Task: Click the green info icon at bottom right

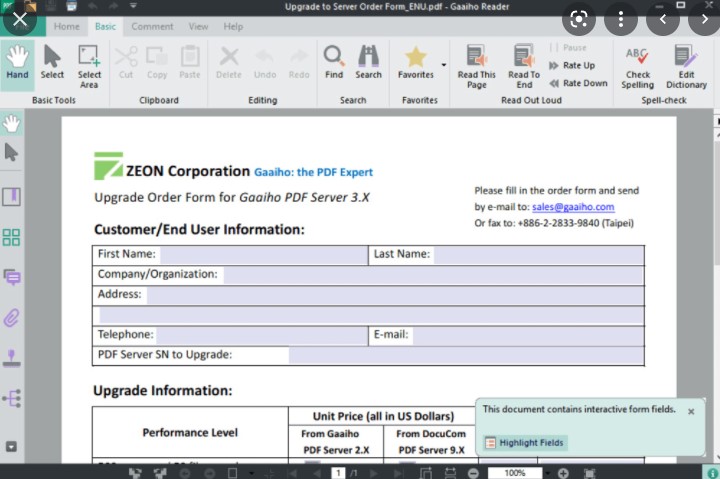Action: point(712,473)
